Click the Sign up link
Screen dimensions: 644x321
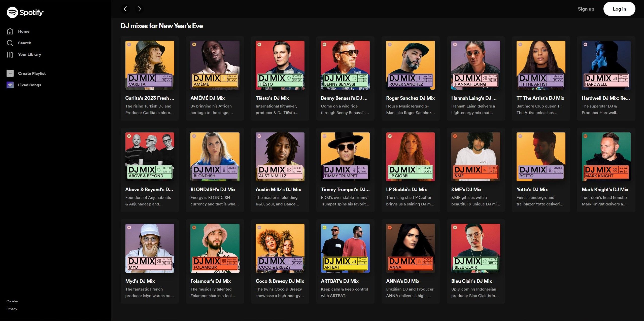click(586, 9)
